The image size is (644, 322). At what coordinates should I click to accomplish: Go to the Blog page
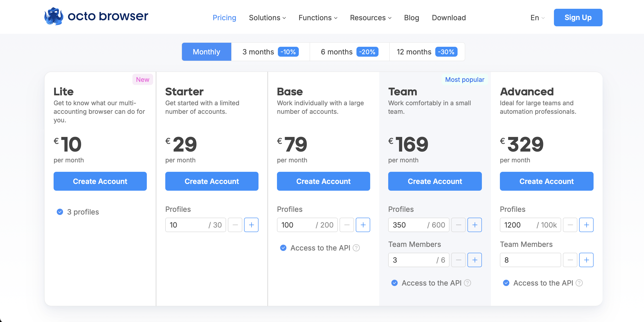[x=411, y=18]
